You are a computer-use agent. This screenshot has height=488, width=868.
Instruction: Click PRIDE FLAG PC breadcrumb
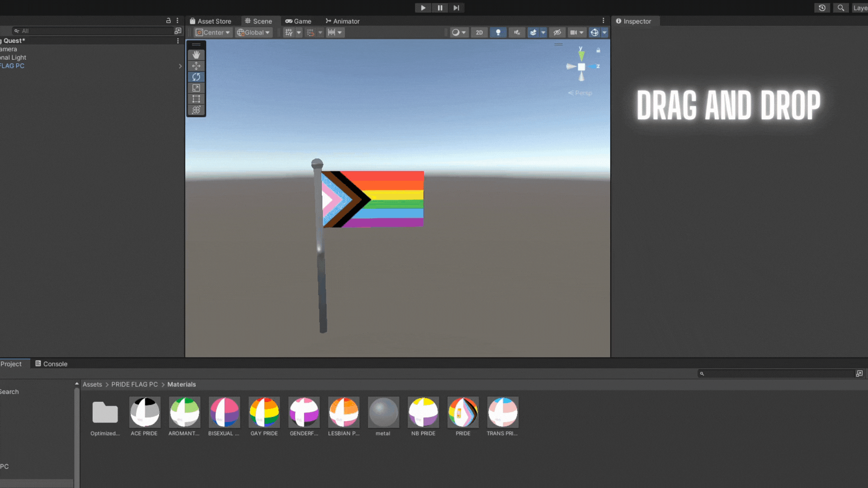pos(134,385)
